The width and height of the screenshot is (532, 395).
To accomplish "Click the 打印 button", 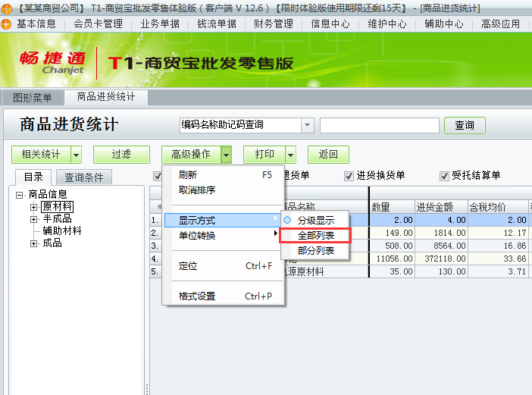I will point(264,155).
